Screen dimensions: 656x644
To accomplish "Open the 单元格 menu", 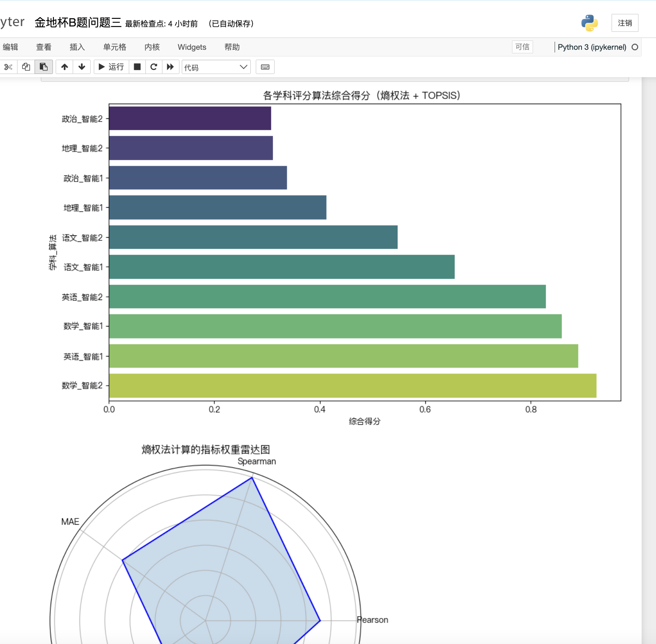I will click(x=114, y=47).
